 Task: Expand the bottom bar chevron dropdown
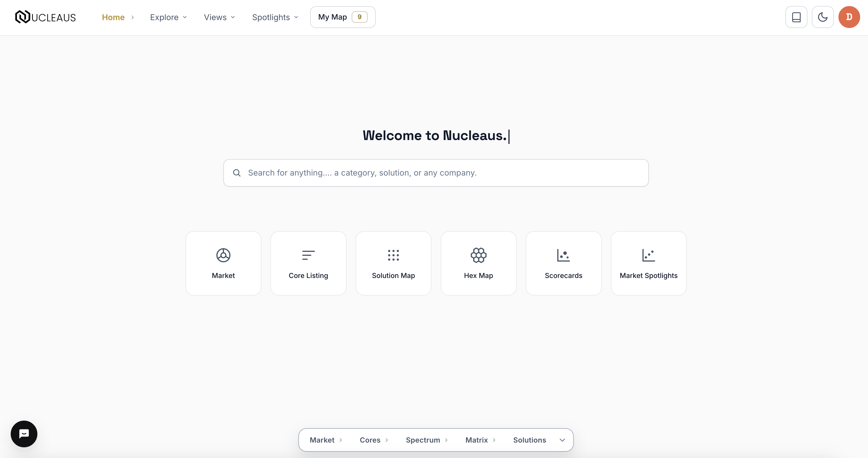[562, 440]
